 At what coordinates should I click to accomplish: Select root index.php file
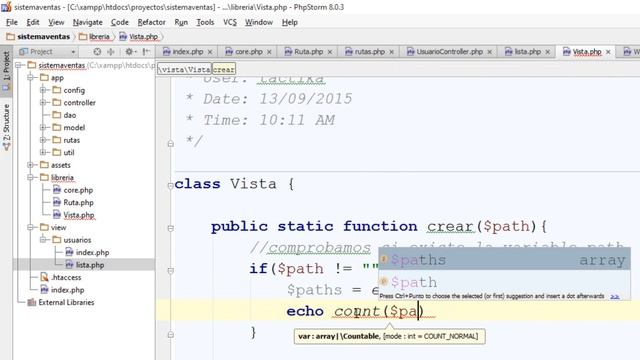pyautogui.click(x=62, y=290)
